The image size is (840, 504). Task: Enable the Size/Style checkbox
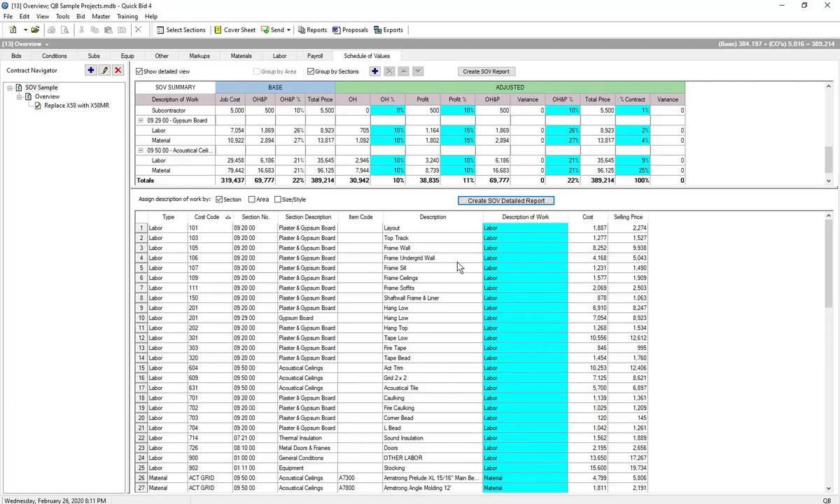pos(278,199)
